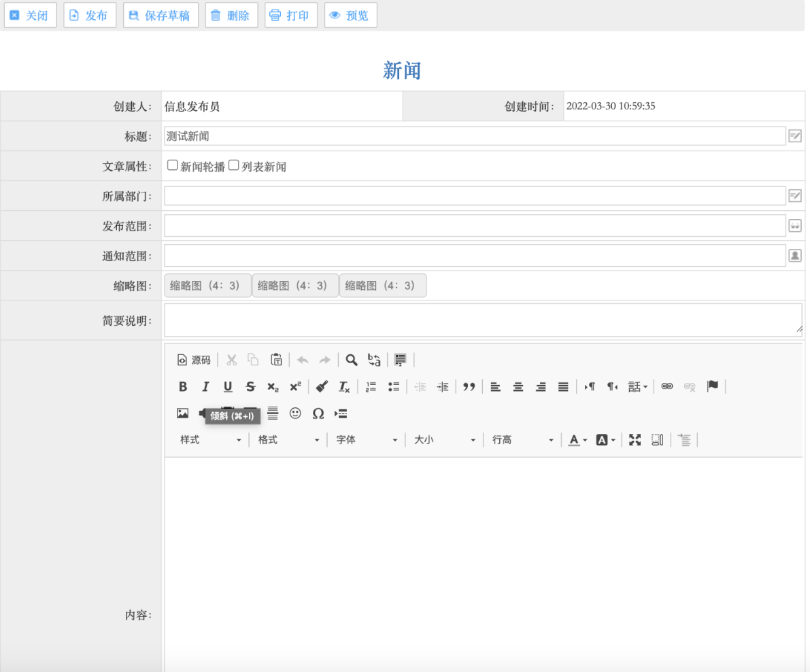Center align the text

tap(518, 386)
